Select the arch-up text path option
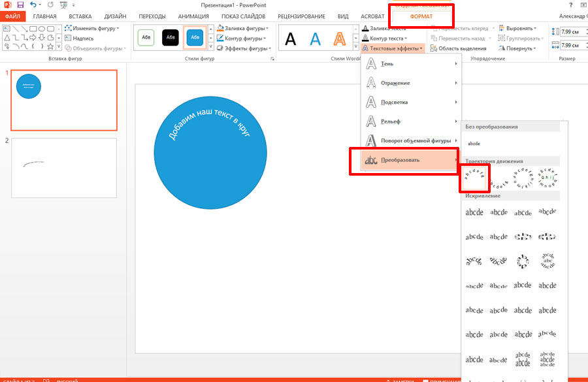This screenshot has width=588, height=382. 474,178
